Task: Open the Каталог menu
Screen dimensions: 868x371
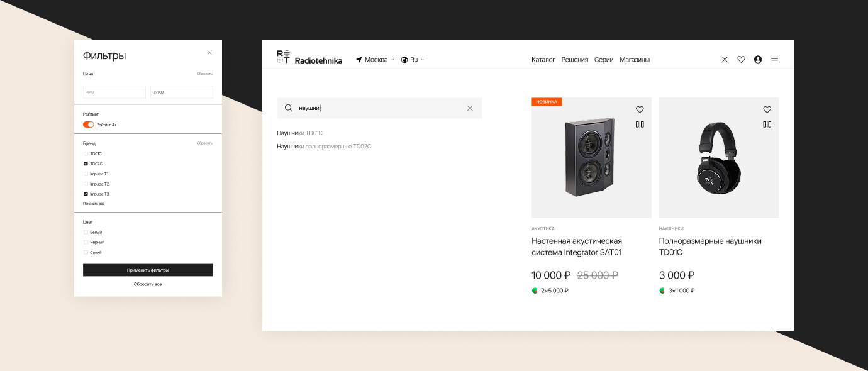Action: [x=543, y=60]
